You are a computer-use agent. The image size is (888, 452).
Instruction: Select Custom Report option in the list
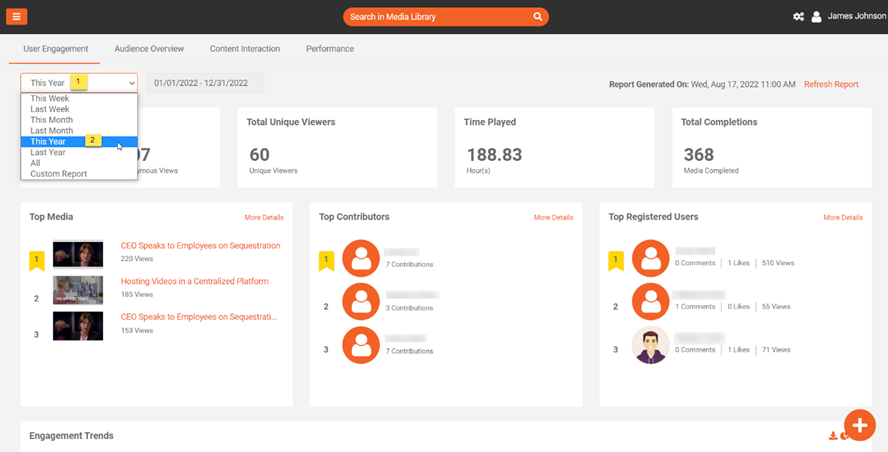point(59,174)
